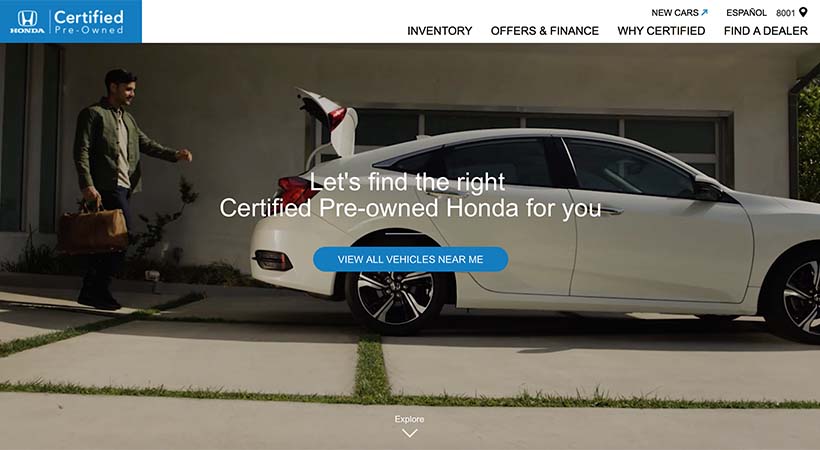
Task: Click the external-link arrow next to NEW CARS
Action: click(704, 12)
